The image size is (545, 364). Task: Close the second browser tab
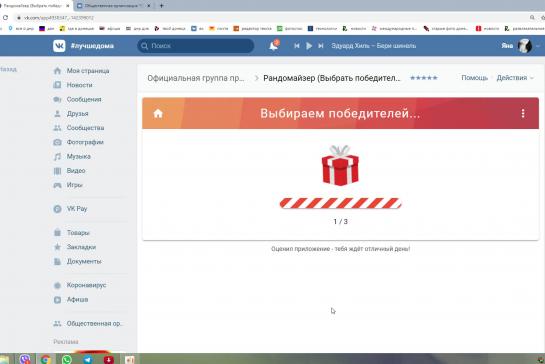(149, 6)
